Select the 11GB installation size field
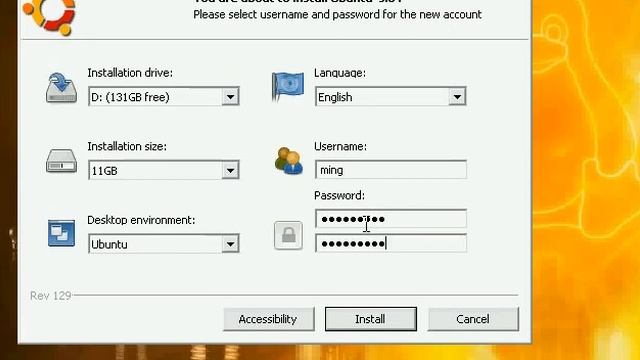Screen dimensions: 640x360 coord(164,171)
